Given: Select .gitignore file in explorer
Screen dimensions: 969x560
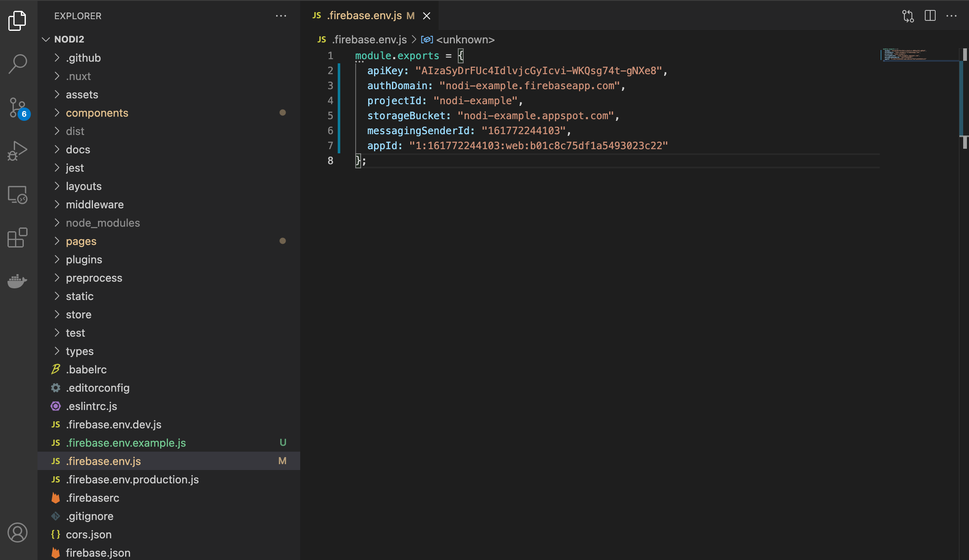Looking at the screenshot, I should (89, 515).
